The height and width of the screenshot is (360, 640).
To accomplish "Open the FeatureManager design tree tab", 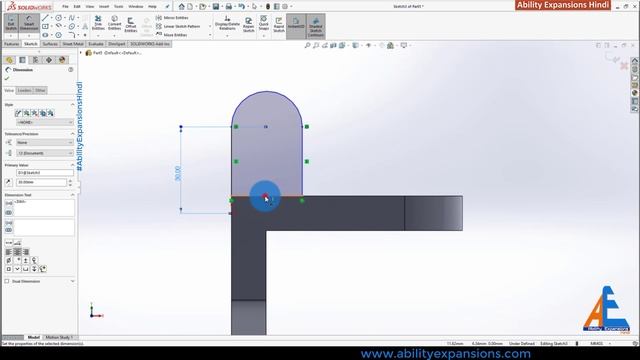I will 9,60.
